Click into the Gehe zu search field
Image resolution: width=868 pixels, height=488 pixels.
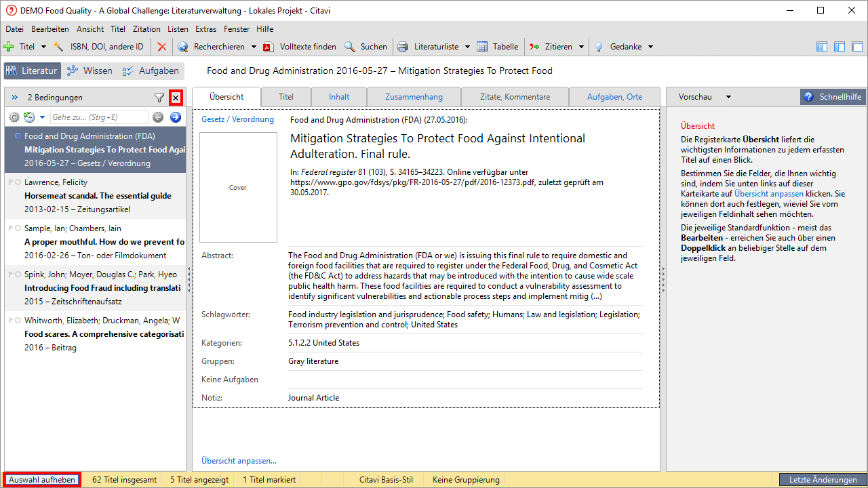(x=98, y=117)
